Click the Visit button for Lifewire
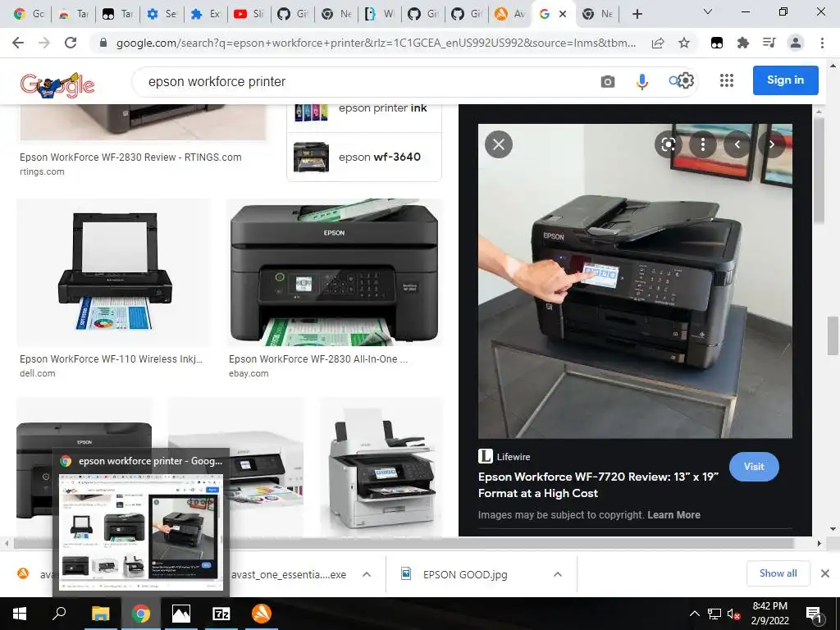Viewport: 840px width, 630px height. [754, 467]
